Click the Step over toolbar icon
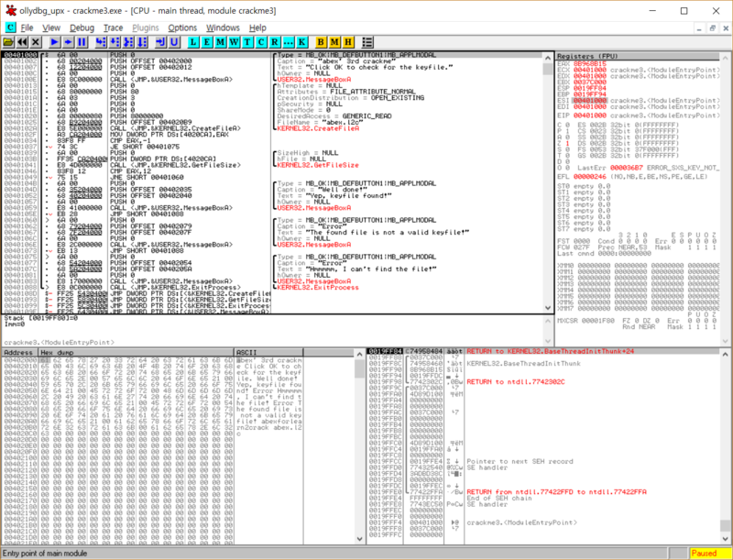Viewport: 733px width, 560px height. (x=115, y=42)
